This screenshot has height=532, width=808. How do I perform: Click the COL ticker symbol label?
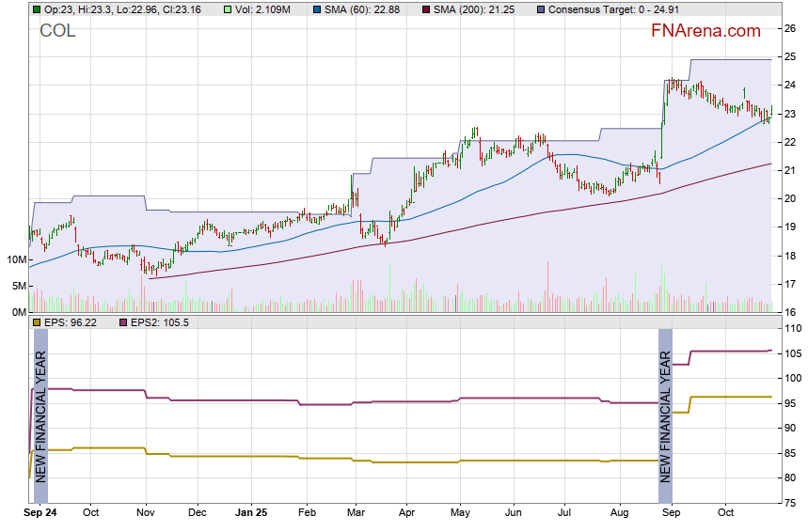pos(57,31)
